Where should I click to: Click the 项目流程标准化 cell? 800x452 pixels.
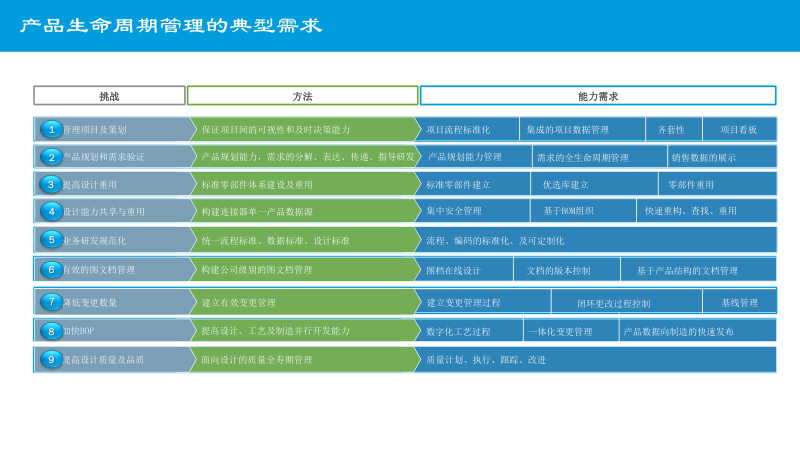click(468, 130)
